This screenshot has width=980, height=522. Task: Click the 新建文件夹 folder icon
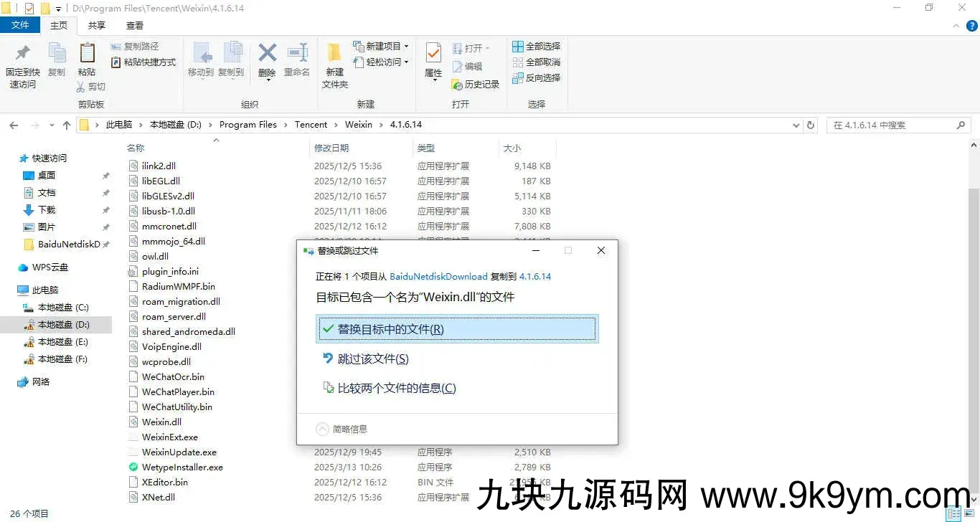coord(334,54)
